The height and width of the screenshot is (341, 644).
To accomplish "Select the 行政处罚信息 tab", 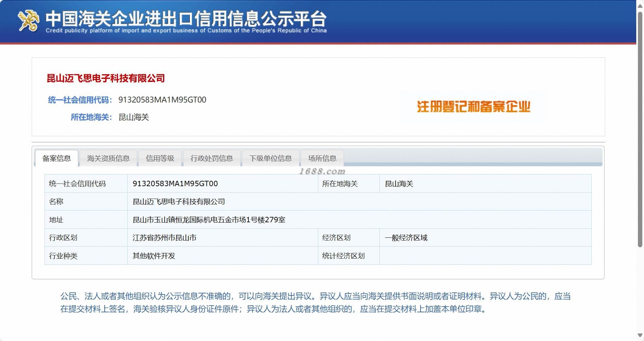I will point(212,158).
